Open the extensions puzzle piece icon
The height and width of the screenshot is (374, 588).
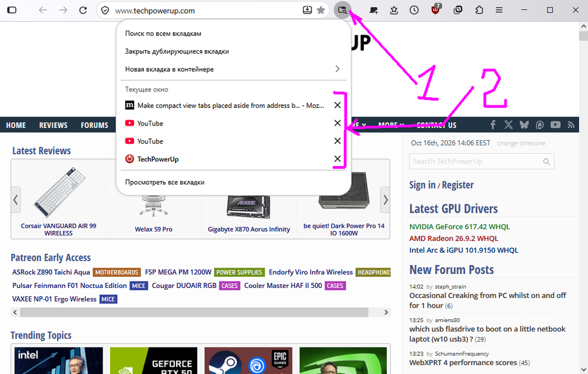479,10
